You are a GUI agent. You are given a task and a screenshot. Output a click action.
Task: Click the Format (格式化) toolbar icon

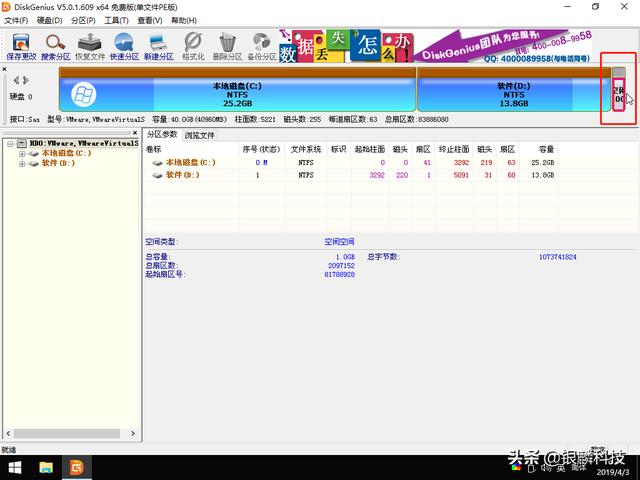tap(193, 47)
